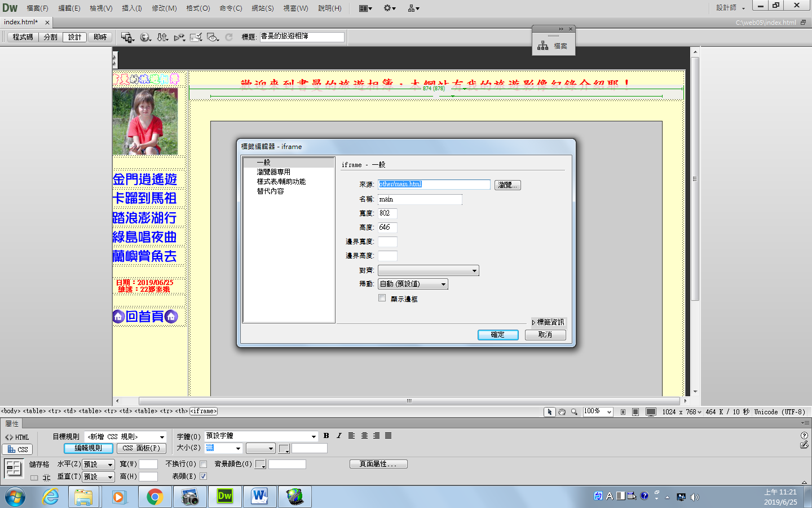The image size is (812, 508).
Task: Open the 對齊 dropdown in dialog
Action: point(428,271)
